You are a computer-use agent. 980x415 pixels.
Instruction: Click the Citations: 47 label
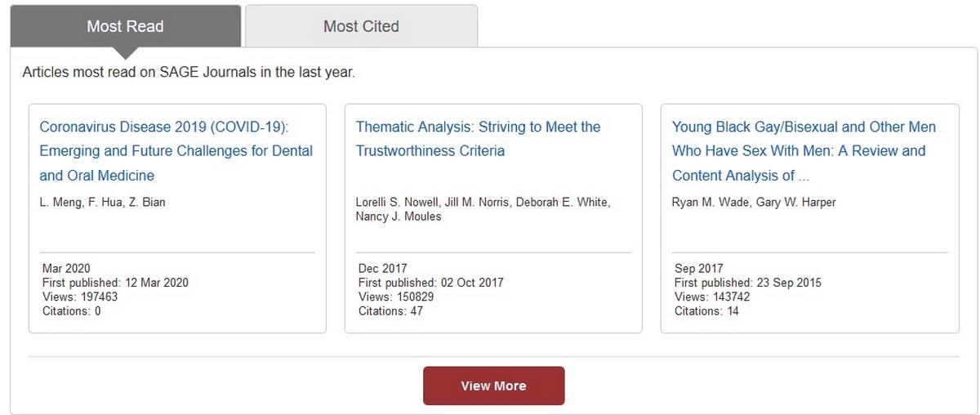click(x=390, y=311)
